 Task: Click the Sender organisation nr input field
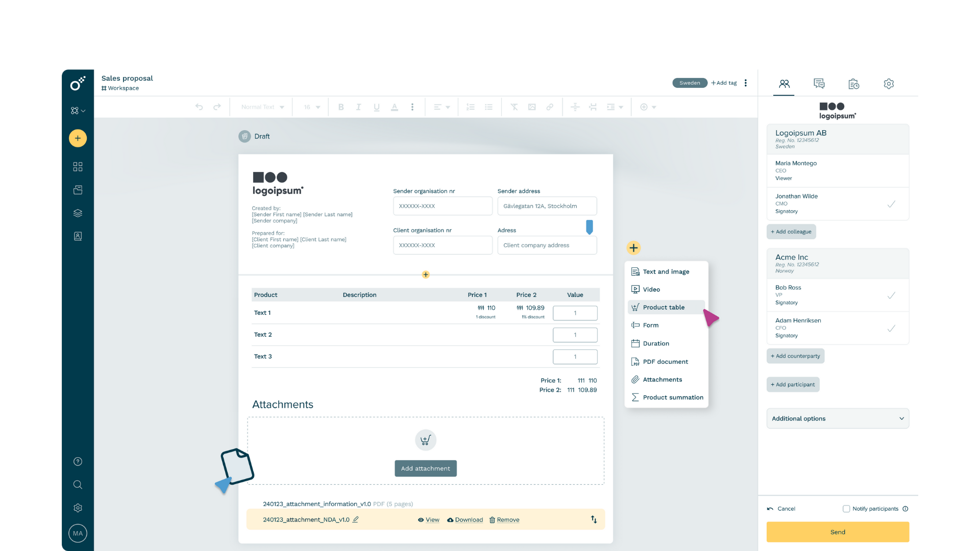[442, 206]
